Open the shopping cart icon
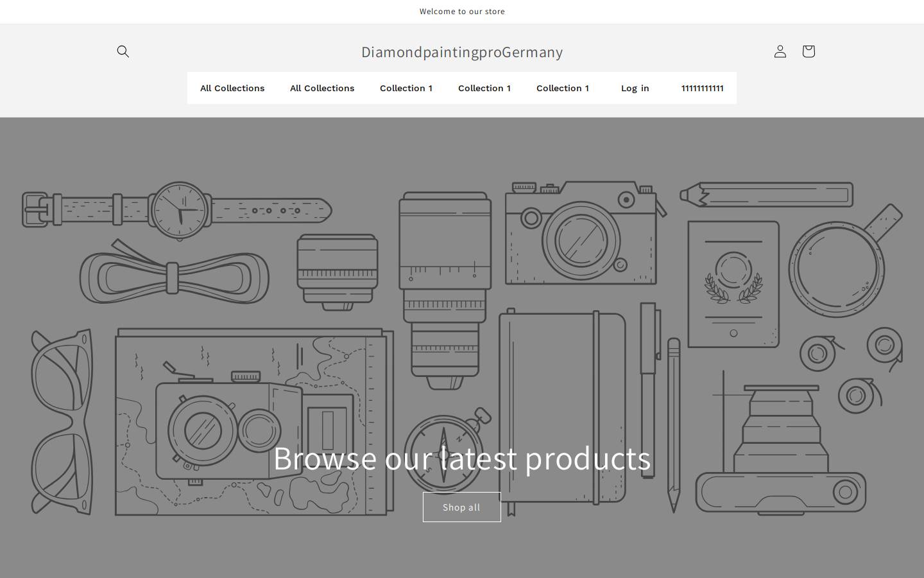Screen dimensions: 924x578 click(809, 51)
